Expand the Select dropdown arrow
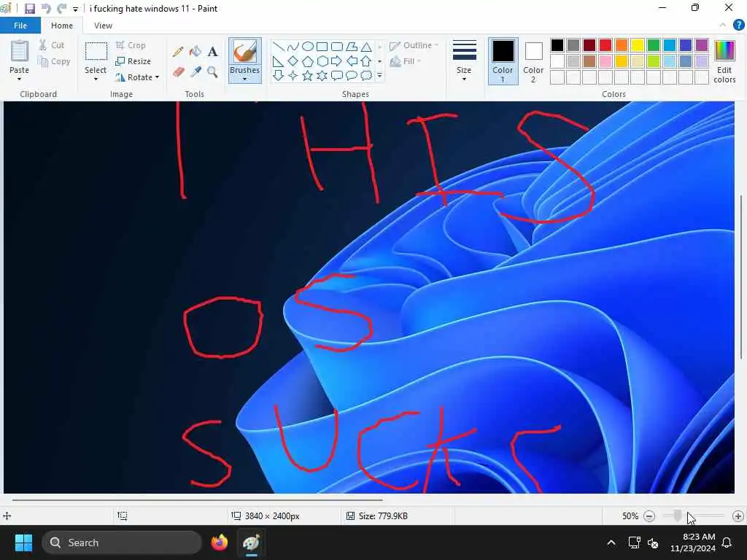 pyautogui.click(x=96, y=79)
